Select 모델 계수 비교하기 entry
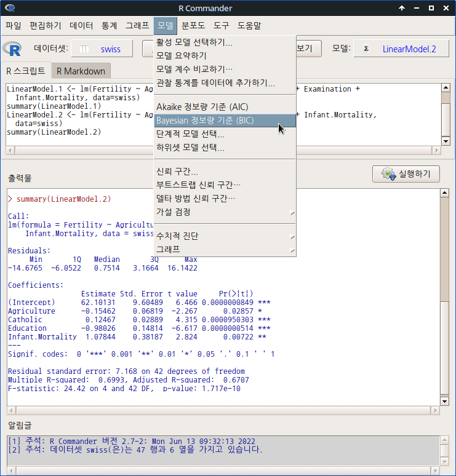This screenshot has height=476, width=456. point(225,69)
